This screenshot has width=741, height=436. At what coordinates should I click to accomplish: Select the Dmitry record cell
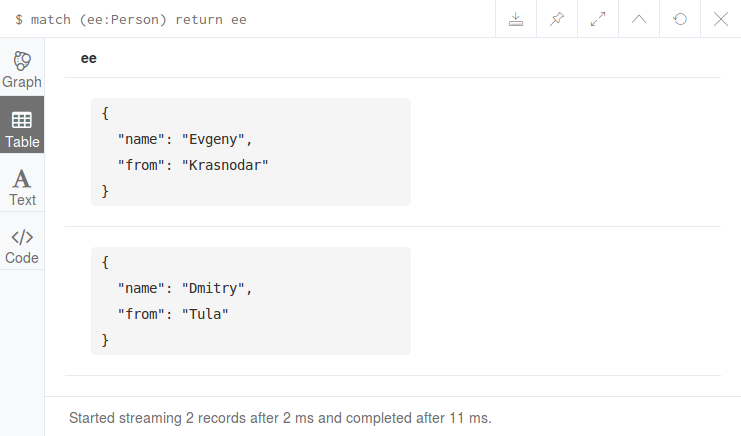pos(251,301)
